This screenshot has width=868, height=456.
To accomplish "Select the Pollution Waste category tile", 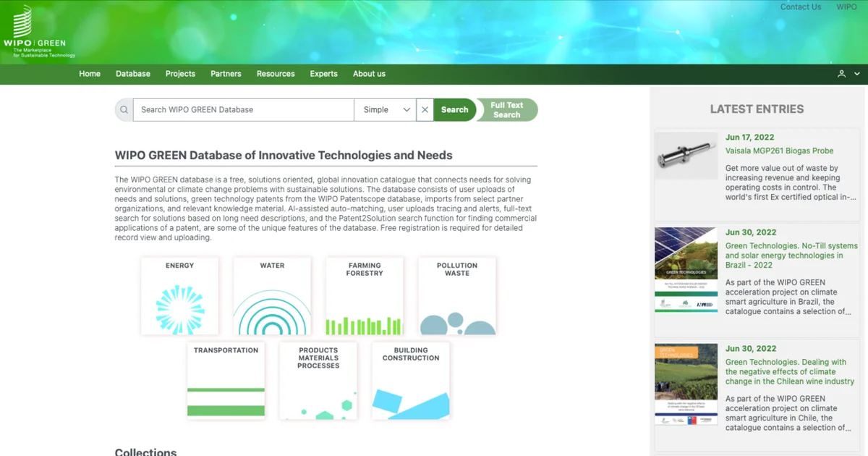I will (457, 296).
